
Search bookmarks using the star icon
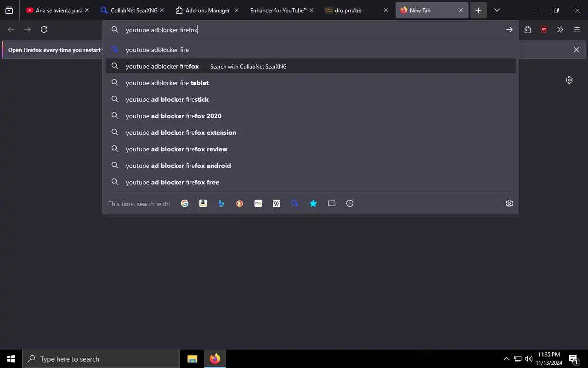tap(313, 203)
